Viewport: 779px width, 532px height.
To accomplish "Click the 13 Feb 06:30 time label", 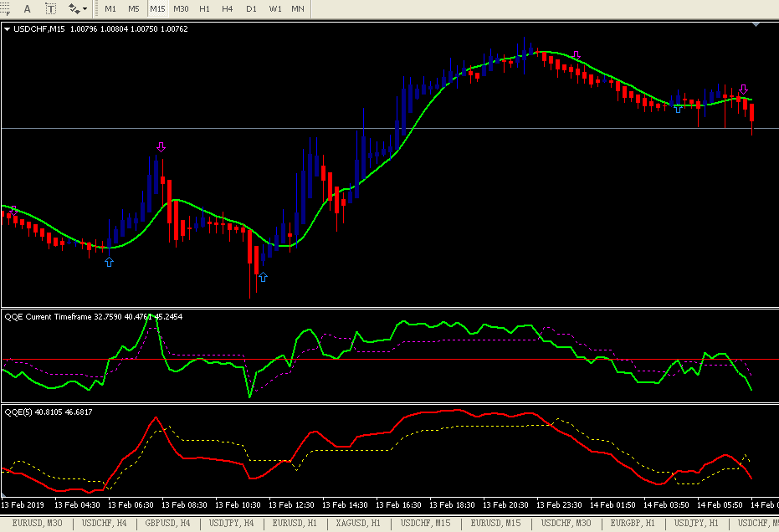I will [x=131, y=504].
